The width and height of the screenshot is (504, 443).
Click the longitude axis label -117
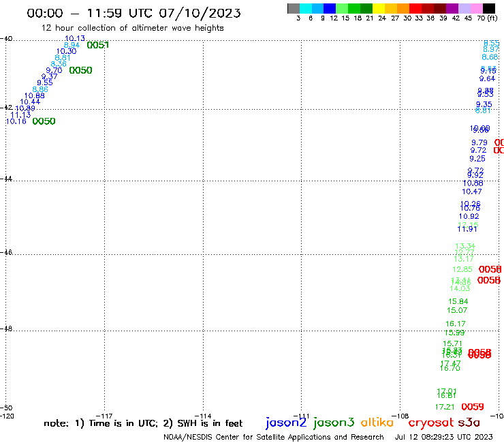coord(104,416)
